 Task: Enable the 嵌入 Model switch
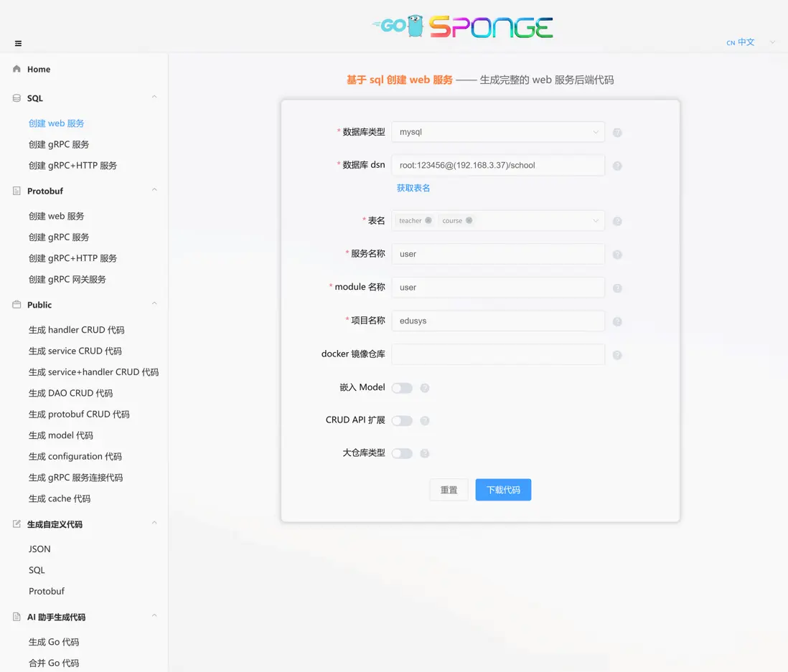pyautogui.click(x=402, y=387)
